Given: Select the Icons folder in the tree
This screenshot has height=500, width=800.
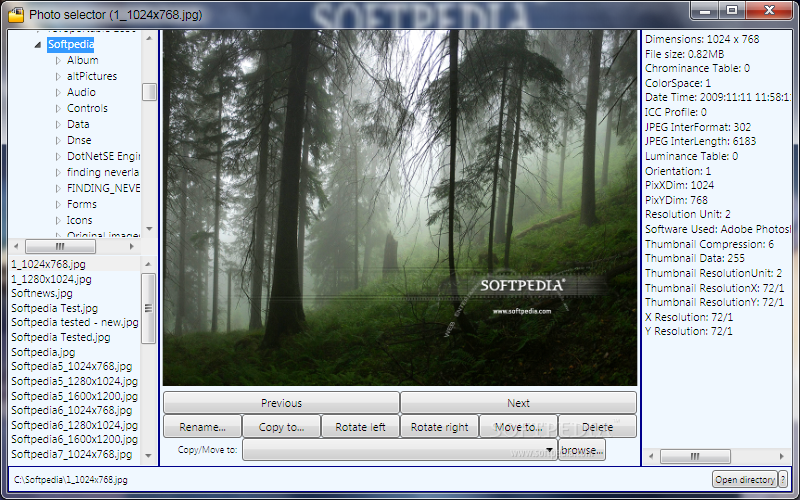Looking at the screenshot, I should [80, 220].
